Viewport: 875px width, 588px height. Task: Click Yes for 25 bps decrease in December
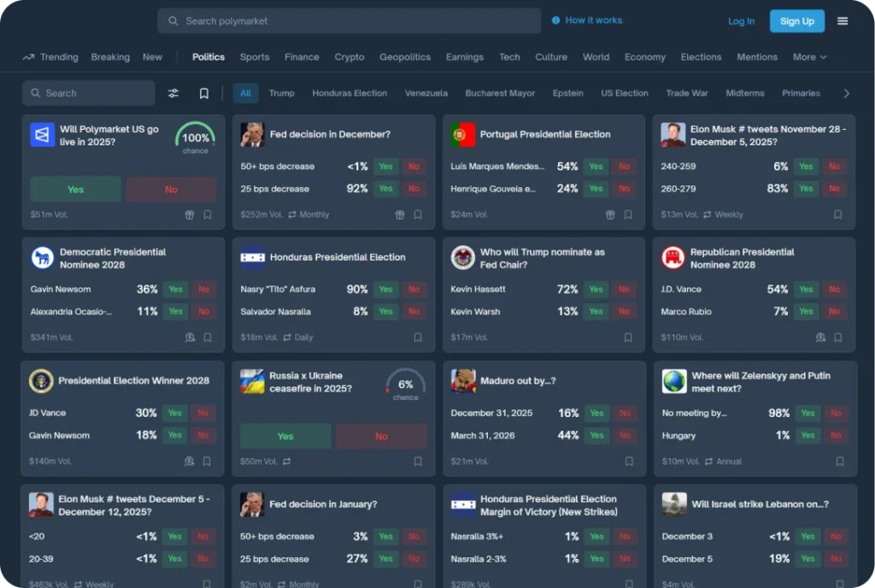pyautogui.click(x=385, y=189)
